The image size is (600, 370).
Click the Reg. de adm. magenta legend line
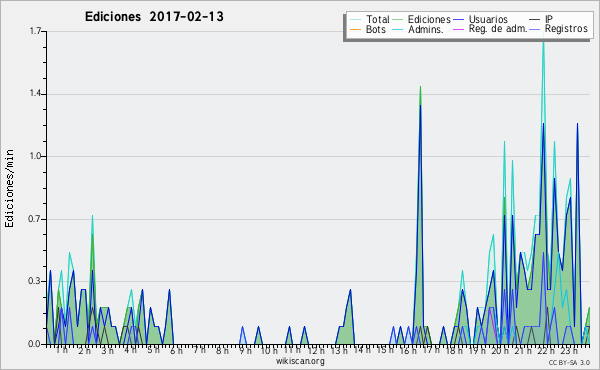point(458,29)
